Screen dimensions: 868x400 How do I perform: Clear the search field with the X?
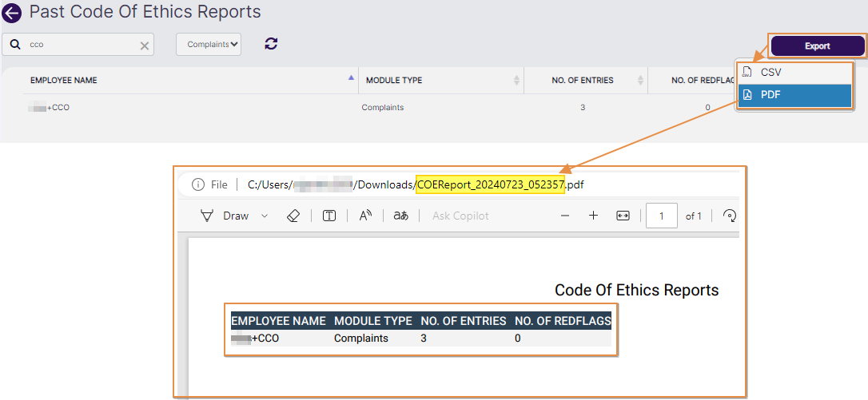coord(145,46)
